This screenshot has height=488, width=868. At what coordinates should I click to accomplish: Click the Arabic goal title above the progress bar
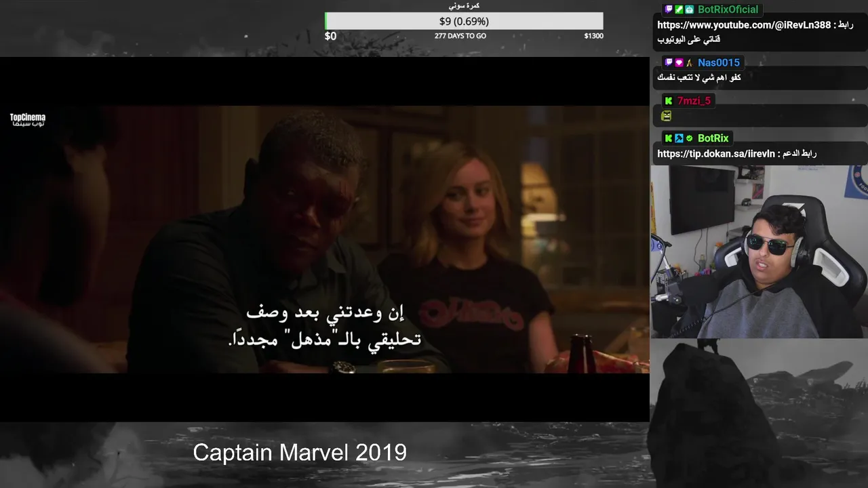click(x=465, y=6)
